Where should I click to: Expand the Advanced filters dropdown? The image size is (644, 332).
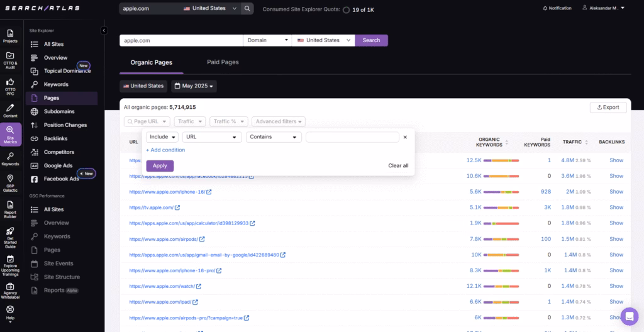coord(279,121)
